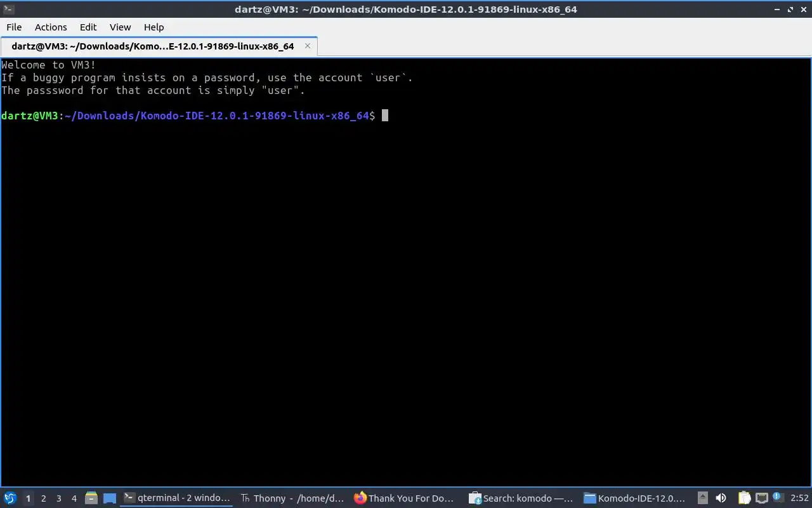Open the Actions menu

tap(51, 27)
